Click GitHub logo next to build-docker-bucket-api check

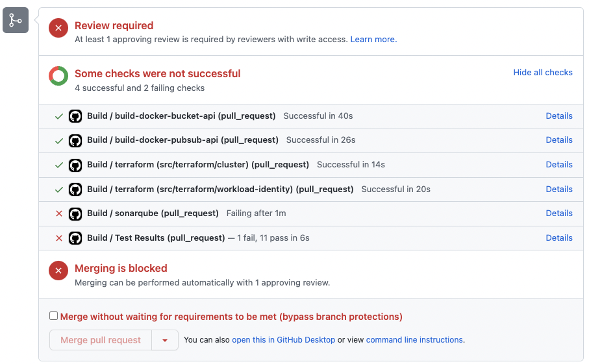pyautogui.click(x=75, y=116)
